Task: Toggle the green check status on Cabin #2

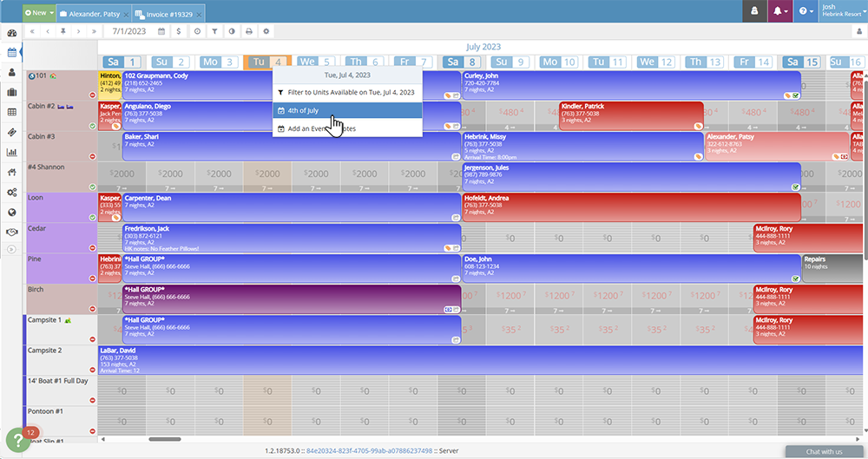Action: [x=93, y=126]
